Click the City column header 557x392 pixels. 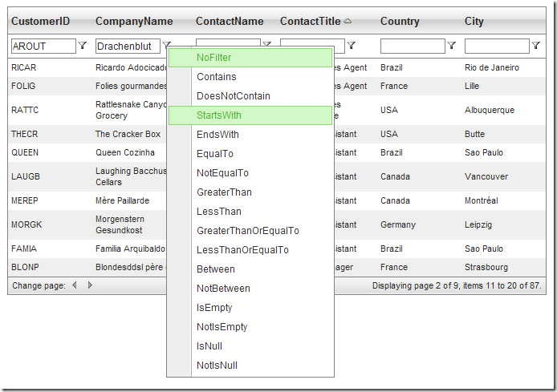tap(474, 22)
